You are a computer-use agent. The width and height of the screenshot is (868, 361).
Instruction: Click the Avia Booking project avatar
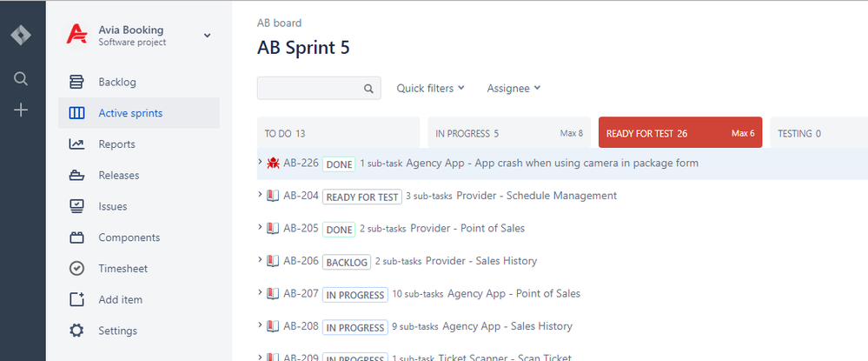tap(77, 35)
